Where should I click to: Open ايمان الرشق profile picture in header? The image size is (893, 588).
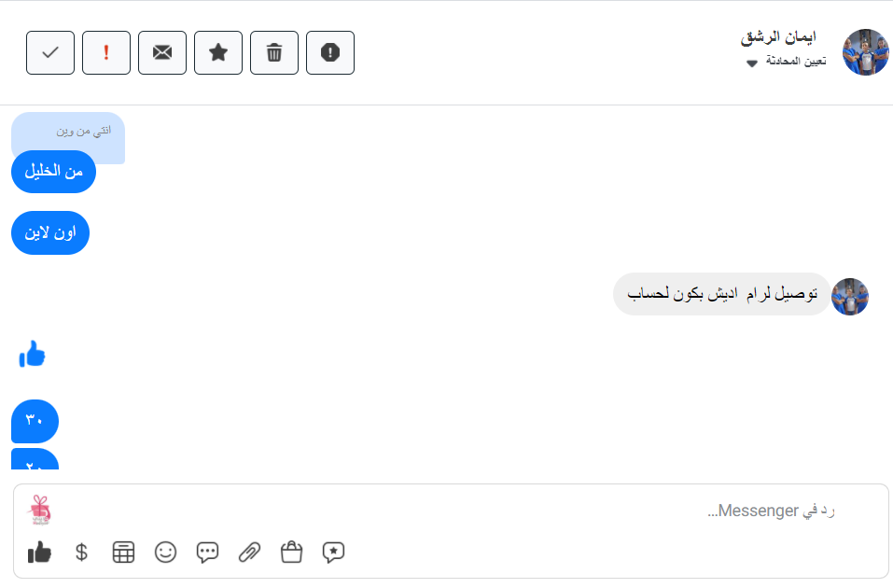865,52
